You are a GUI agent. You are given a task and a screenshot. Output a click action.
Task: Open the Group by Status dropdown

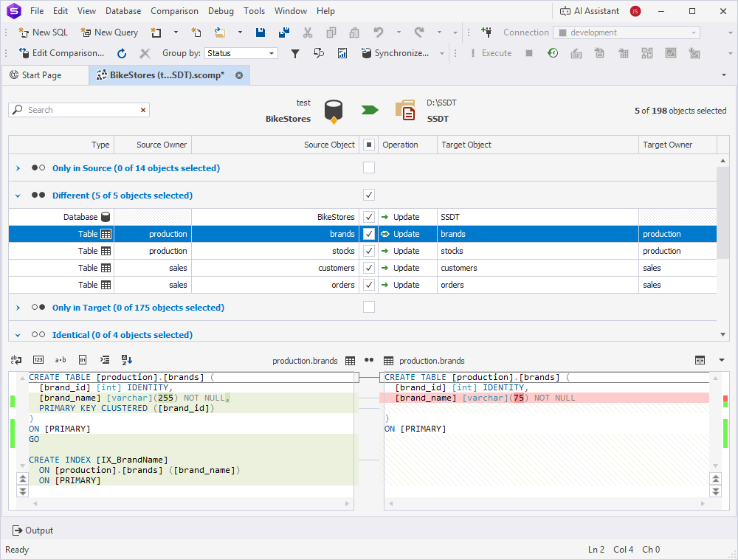[241, 53]
